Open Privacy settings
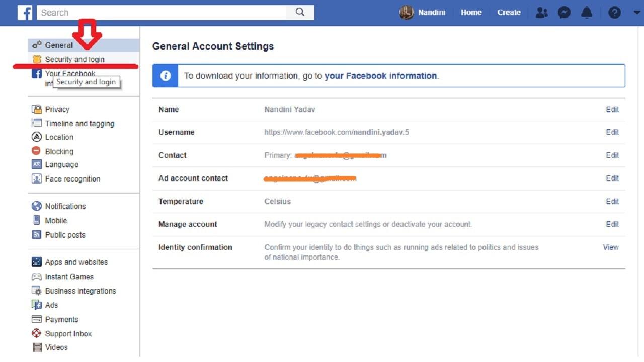The width and height of the screenshot is (644, 362). tap(57, 109)
